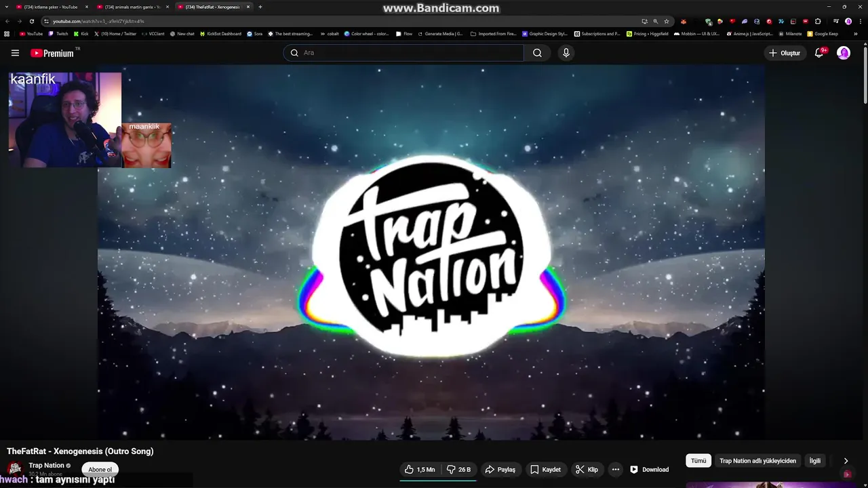Image resolution: width=868 pixels, height=488 pixels.
Task: Click the page vertical scrollbar
Action: 865,75
